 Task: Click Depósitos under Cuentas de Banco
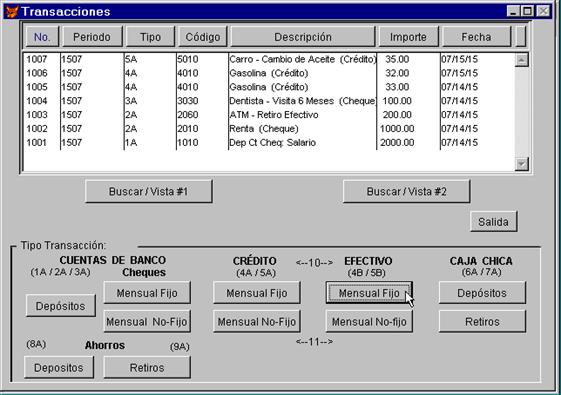point(60,306)
